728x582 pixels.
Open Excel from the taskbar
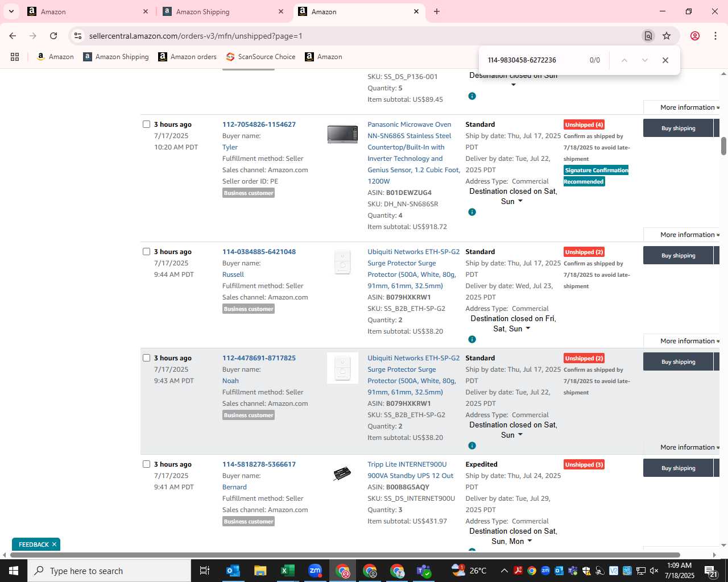click(x=288, y=571)
